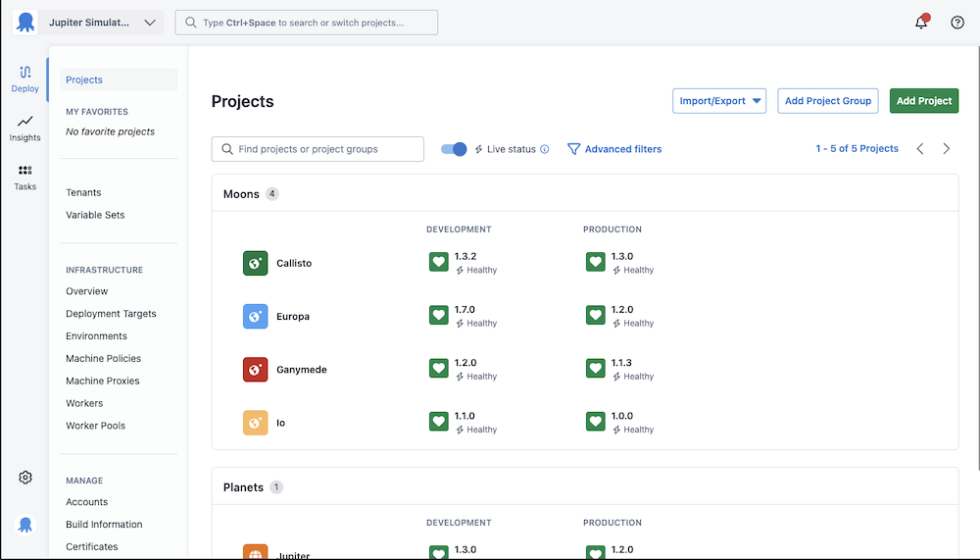Screen dimensions: 980x560
Task: Open Worker Pools
Action: pyautogui.click(x=95, y=426)
